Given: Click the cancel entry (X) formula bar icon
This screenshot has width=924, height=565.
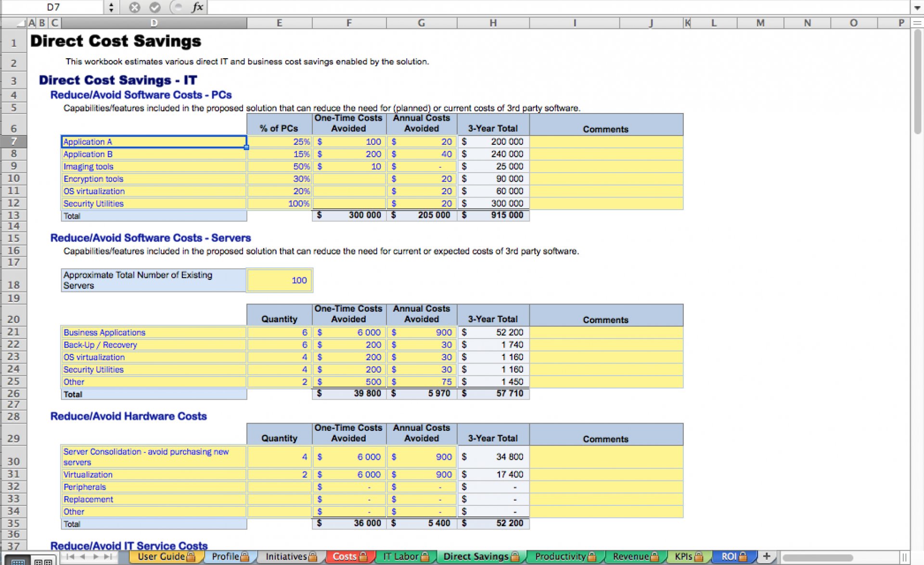Looking at the screenshot, I should tap(135, 7).
